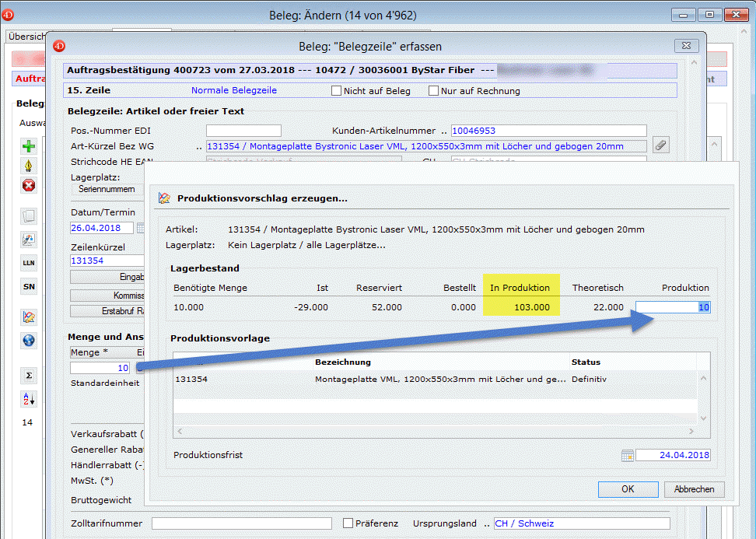This screenshot has width=756, height=539.
Task: Click the A-Z sort icon
Action: pos(29,400)
